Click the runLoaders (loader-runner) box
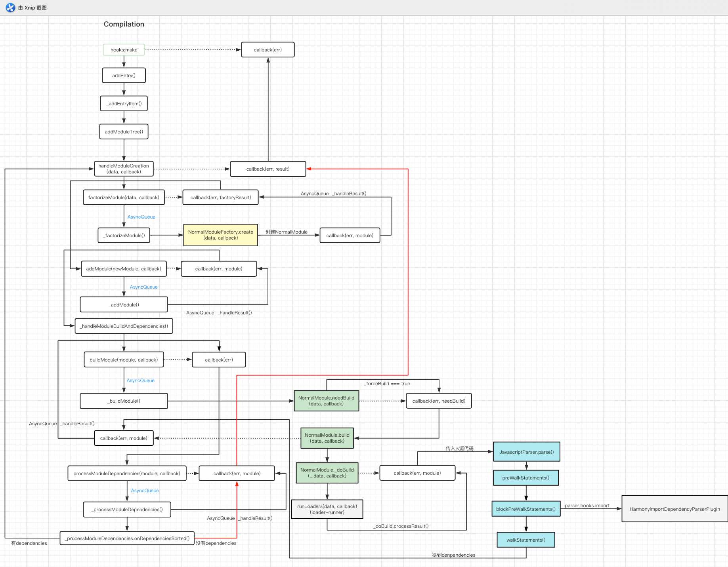Screen dimensions: 728x567 (x=327, y=509)
